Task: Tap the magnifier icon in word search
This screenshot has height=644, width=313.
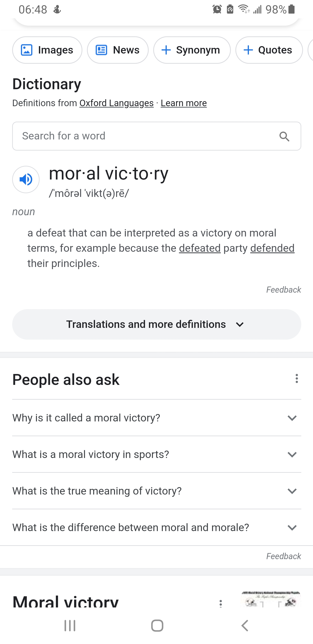Action: coord(284,136)
